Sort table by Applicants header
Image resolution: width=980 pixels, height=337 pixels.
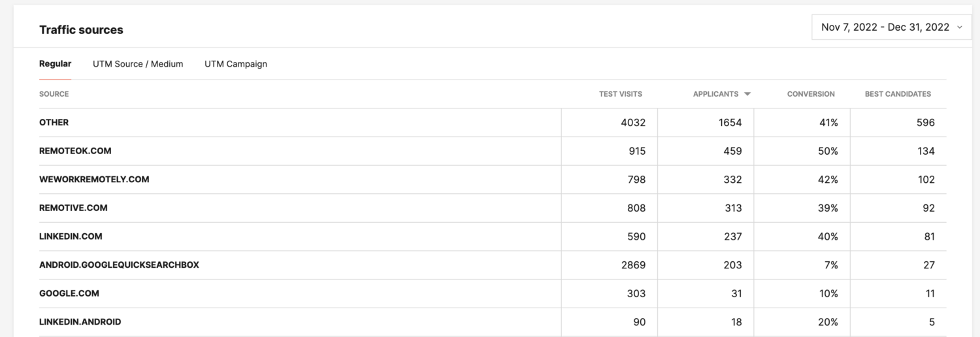pos(715,94)
